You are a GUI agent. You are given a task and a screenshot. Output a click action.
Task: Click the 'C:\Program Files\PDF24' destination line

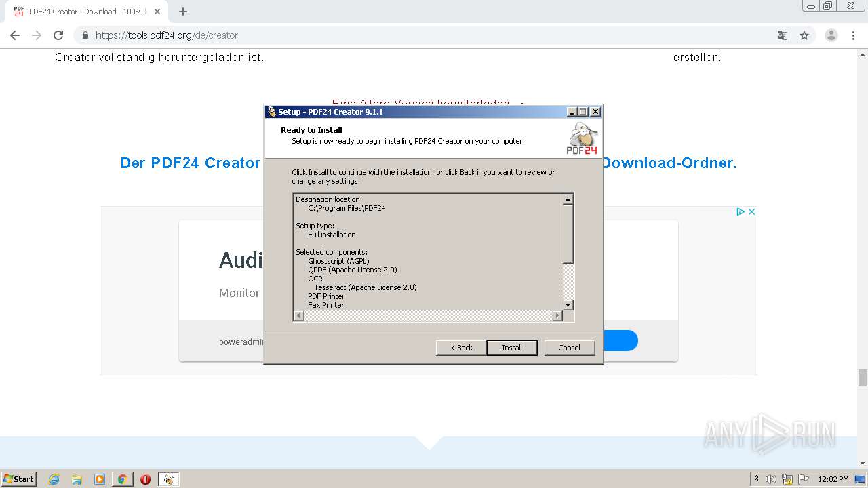[x=347, y=208]
